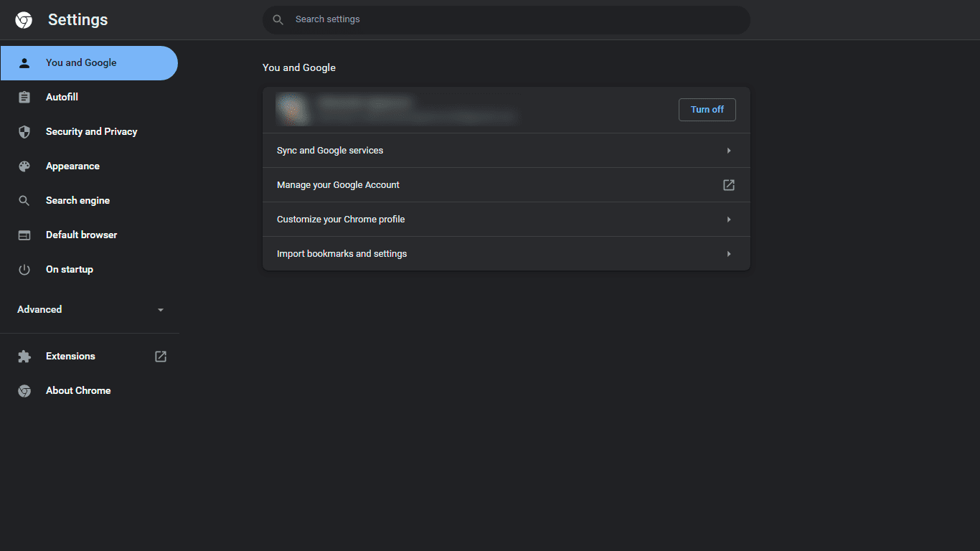Click the Appearance palette icon
The image size is (980, 551).
pos(24,166)
